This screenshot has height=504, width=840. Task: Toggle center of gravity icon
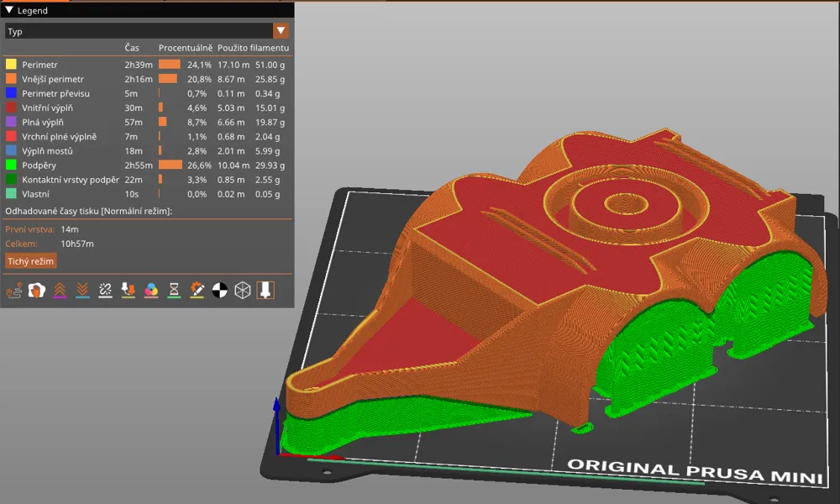coord(219,291)
